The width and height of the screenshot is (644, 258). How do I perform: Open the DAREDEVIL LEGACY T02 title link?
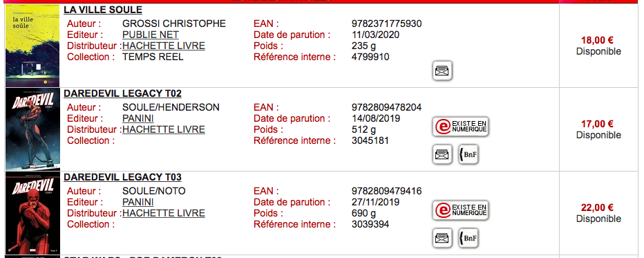(x=123, y=93)
